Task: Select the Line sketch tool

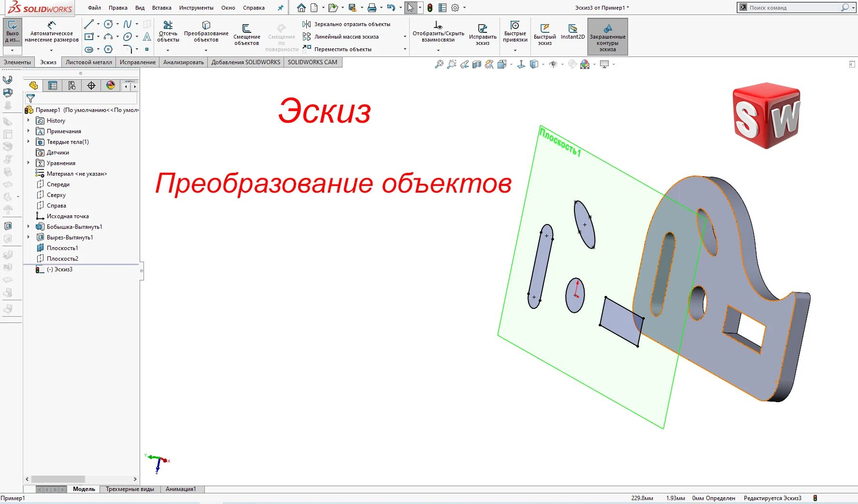Action: tap(89, 24)
